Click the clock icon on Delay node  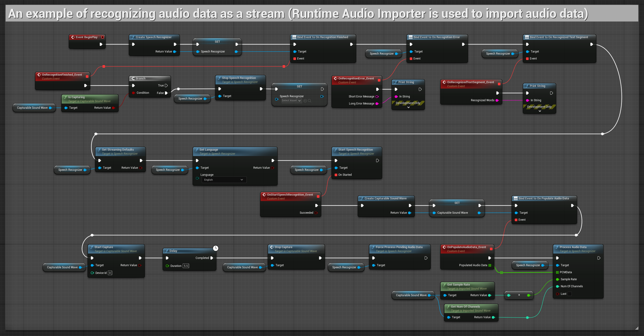[216, 248]
